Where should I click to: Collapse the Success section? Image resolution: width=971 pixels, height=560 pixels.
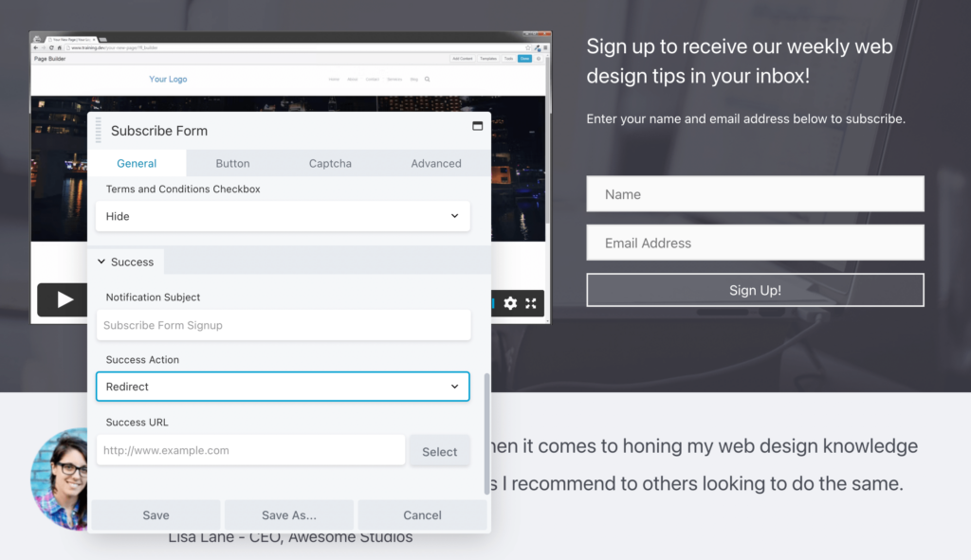[126, 262]
